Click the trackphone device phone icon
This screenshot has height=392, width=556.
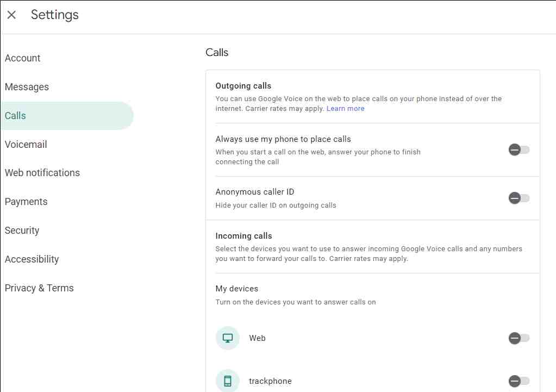coord(228,381)
